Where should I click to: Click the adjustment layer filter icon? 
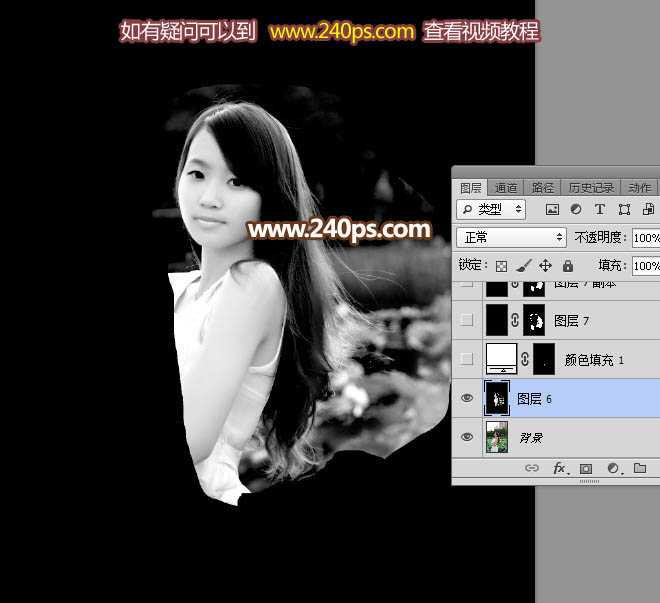[x=576, y=210]
